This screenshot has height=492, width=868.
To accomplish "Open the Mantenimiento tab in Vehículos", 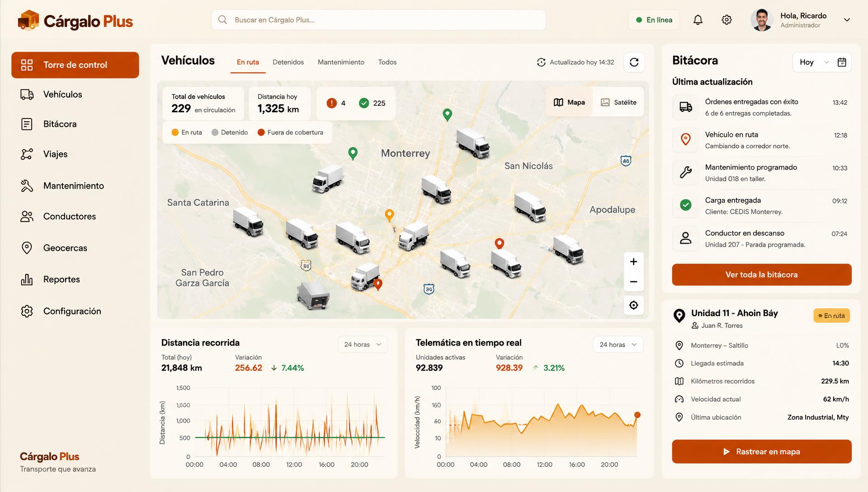I will (x=341, y=62).
